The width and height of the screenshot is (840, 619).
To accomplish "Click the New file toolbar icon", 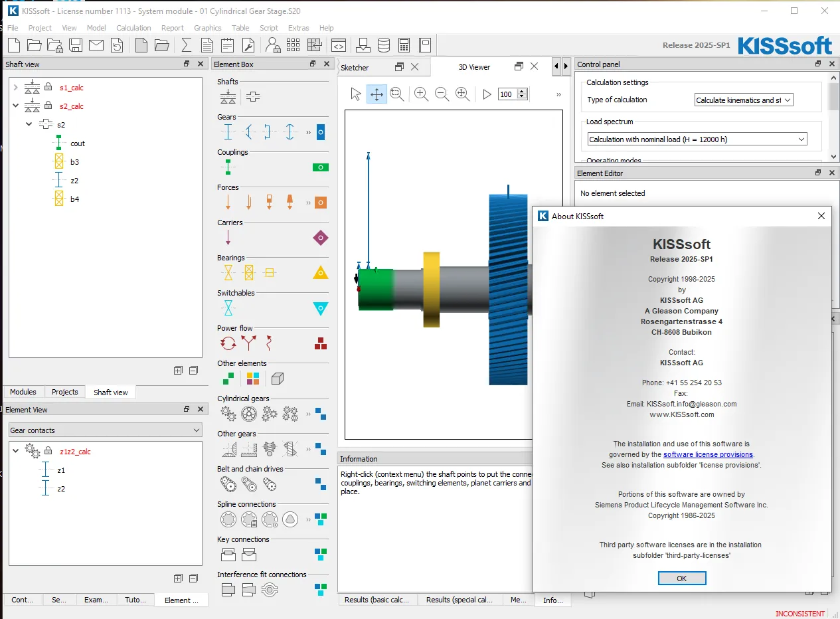I will point(14,45).
